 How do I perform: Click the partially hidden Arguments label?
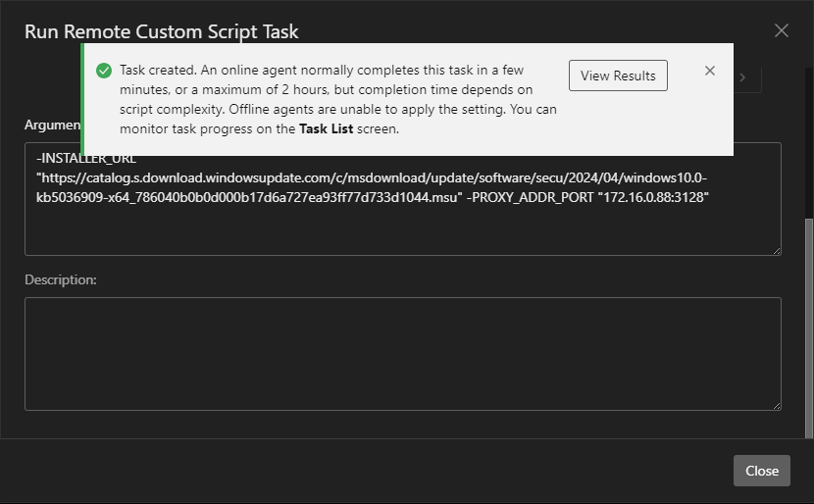pyautogui.click(x=52, y=126)
